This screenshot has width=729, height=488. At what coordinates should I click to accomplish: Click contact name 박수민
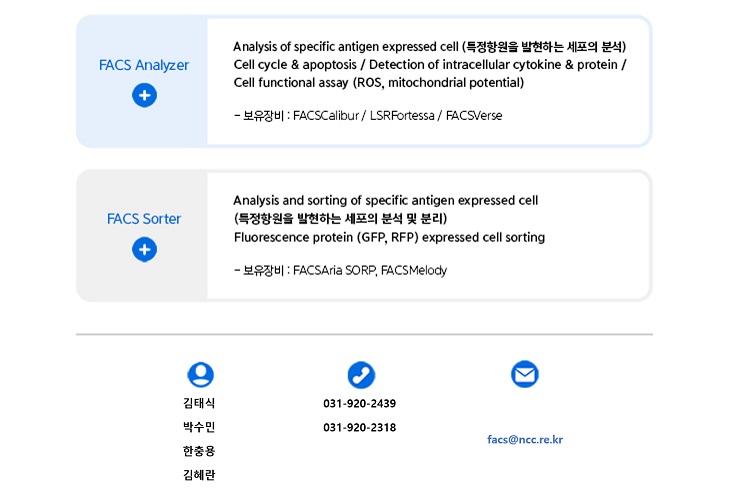[199, 427]
